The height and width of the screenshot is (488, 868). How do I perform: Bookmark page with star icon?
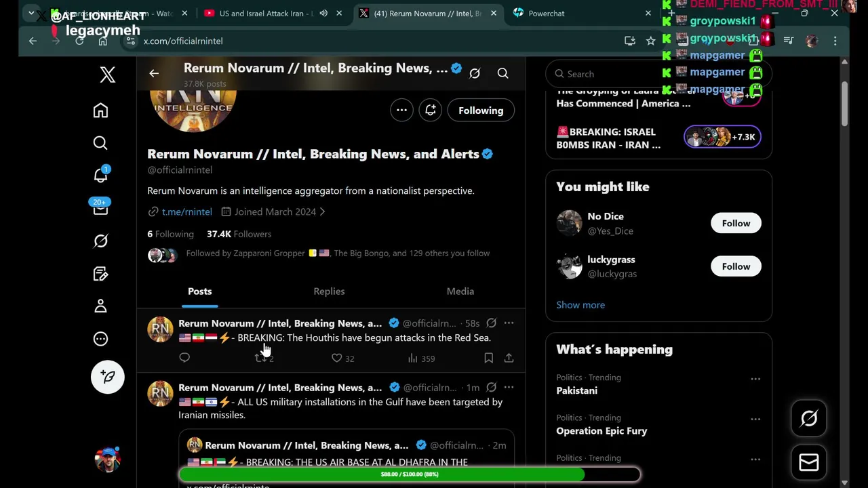pos(650,41)
